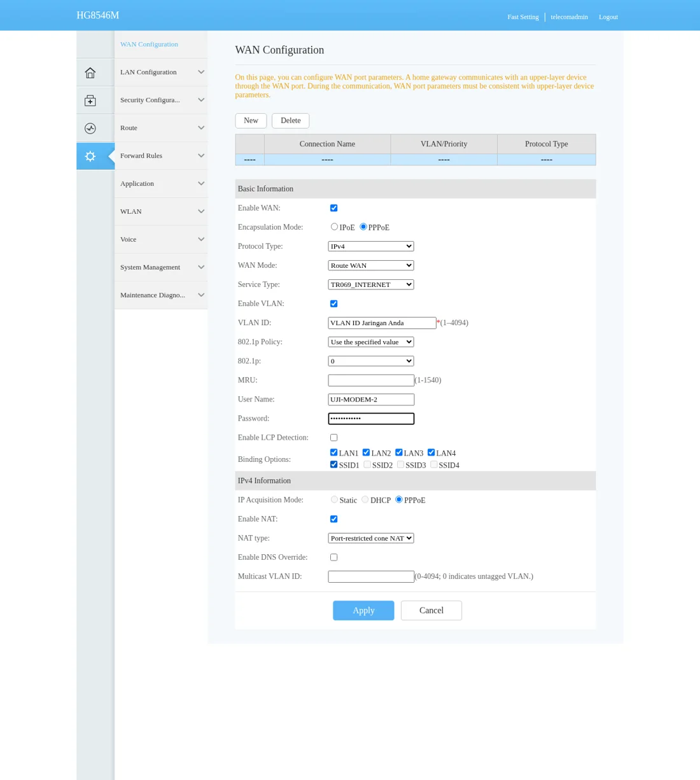Focus the VLAN ID input field
700x780 pixels.
click(x=382, y=323)
